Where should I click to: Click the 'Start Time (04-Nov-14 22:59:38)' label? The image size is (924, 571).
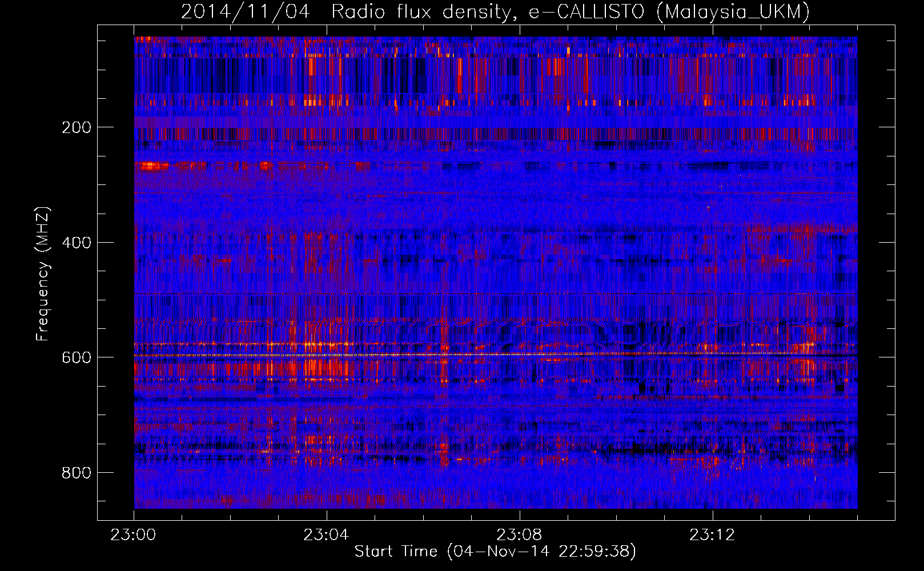(x=495, y=552)
